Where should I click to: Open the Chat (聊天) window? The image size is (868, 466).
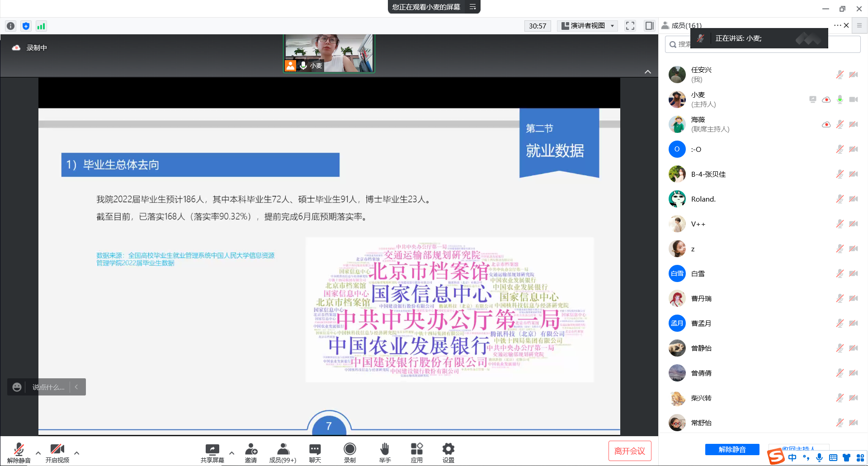315,453
